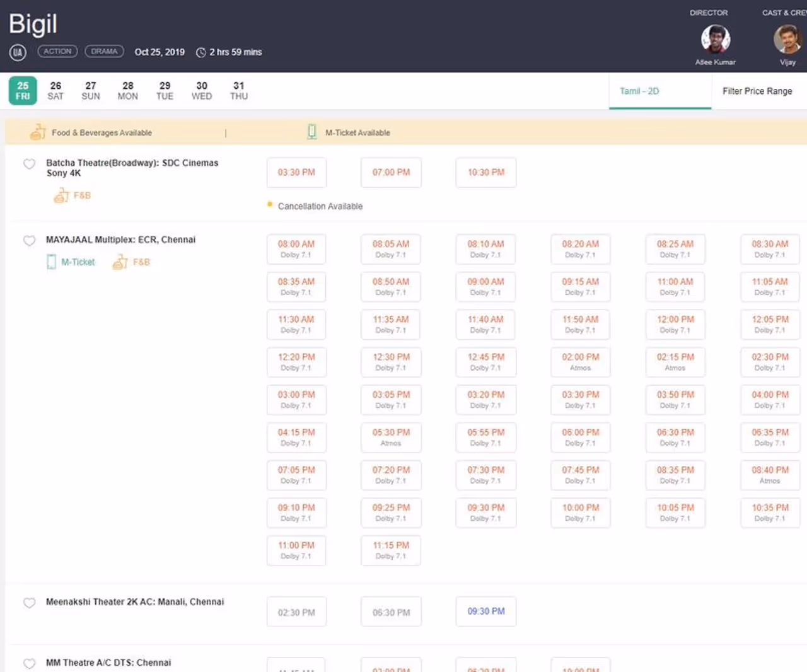Open director Atlee Kumar's photo

[716, 40]
